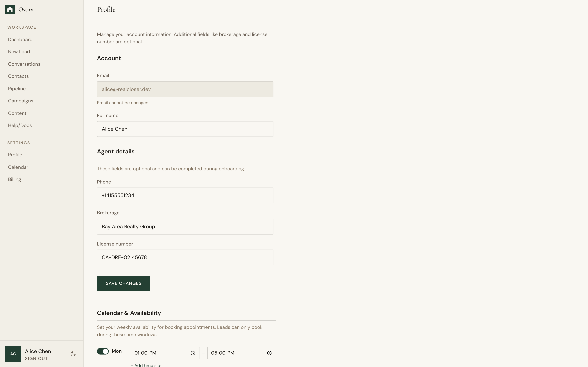This screenshot has width=588, height=367.
Task: Open the Dashboard page
Action: tap(20, 39)
